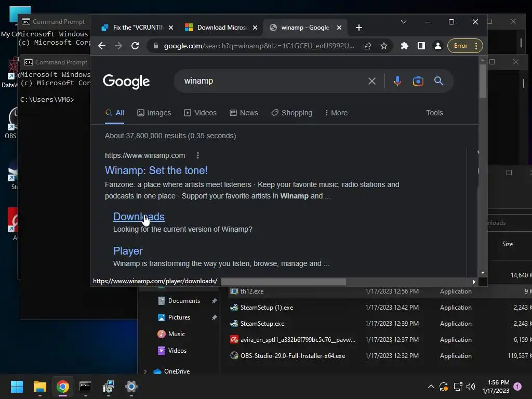
Task: Click the Chrome forward arrow
Action: tap(118, 46)
